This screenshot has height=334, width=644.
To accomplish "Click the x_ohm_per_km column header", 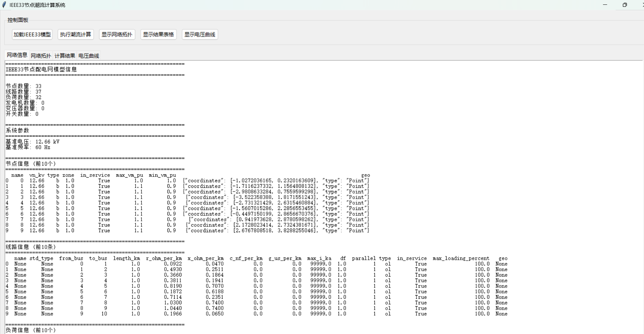I will pyautogui.click(x=206, y=259).
